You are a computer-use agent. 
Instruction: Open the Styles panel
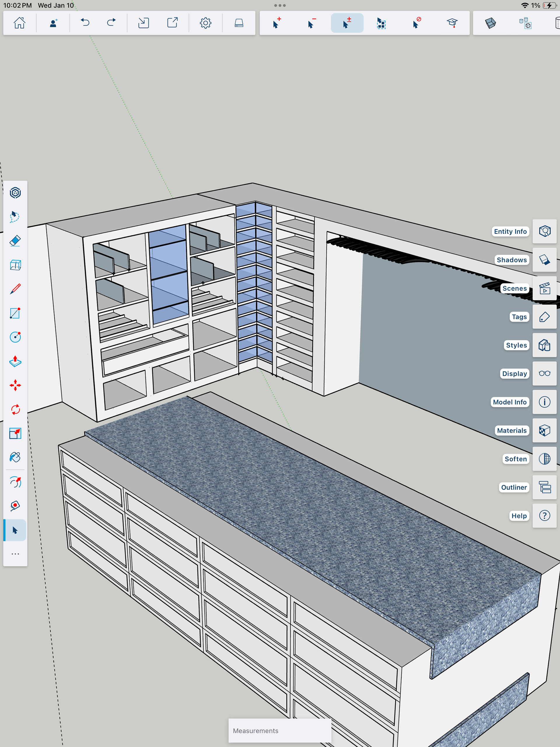[x=545, y=345]
